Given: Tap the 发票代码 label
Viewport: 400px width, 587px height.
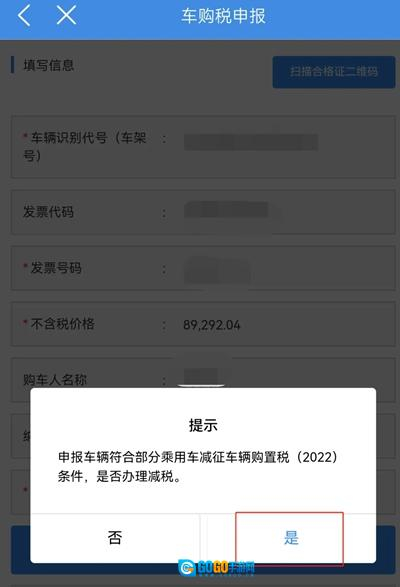Looking at the screenshot, I should click(48, 212).
